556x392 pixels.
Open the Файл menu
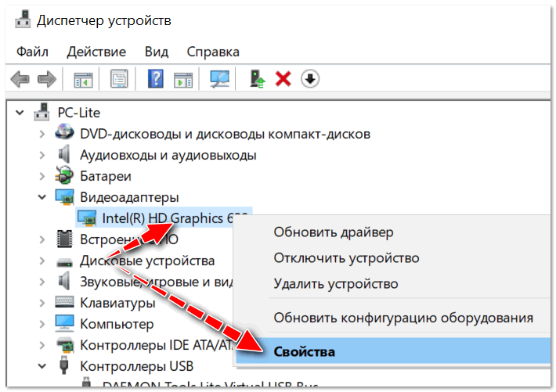tap(32, 52)
